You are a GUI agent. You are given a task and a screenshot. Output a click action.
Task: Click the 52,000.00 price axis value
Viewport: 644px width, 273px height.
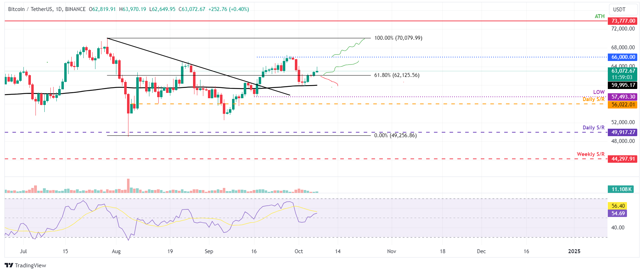point(623,122)
